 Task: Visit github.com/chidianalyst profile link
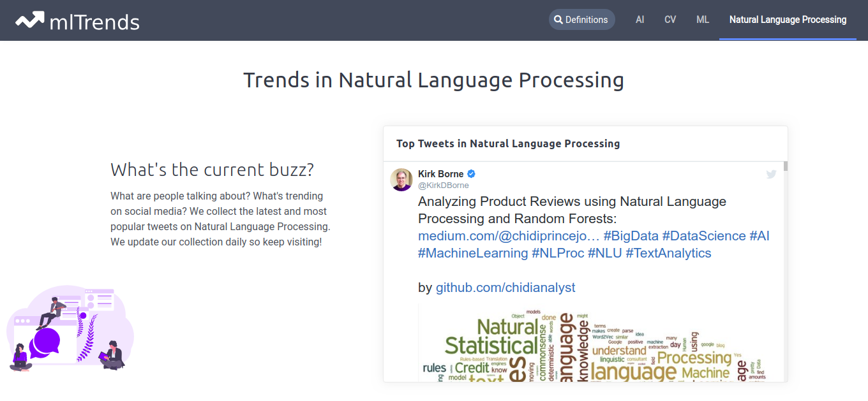point(505,287)
